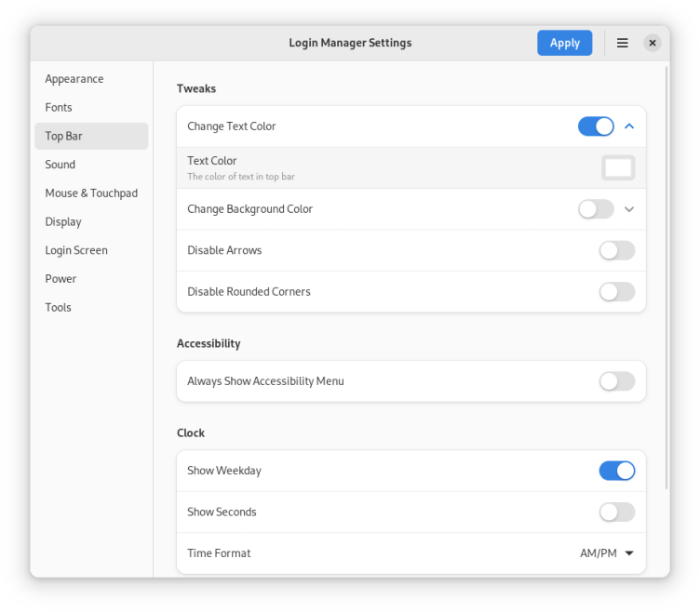This screenshot has width=700, height=612.
Task: Enable the Disable Arrows switch
Action: point(616,250)
